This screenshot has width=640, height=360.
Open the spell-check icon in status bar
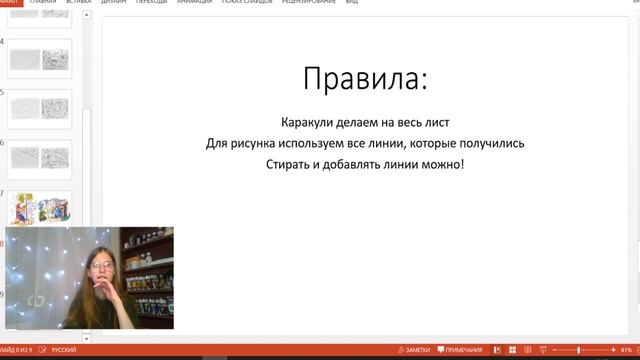point(42,350)
